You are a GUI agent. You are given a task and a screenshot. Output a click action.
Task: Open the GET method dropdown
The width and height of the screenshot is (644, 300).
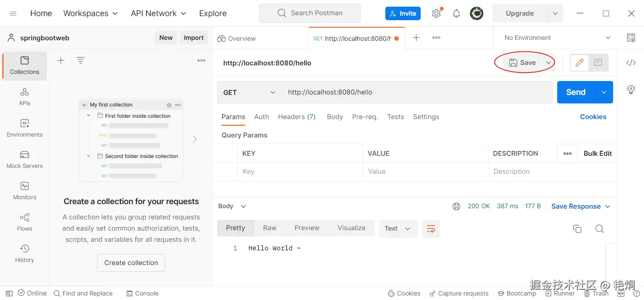click(249, 92)
